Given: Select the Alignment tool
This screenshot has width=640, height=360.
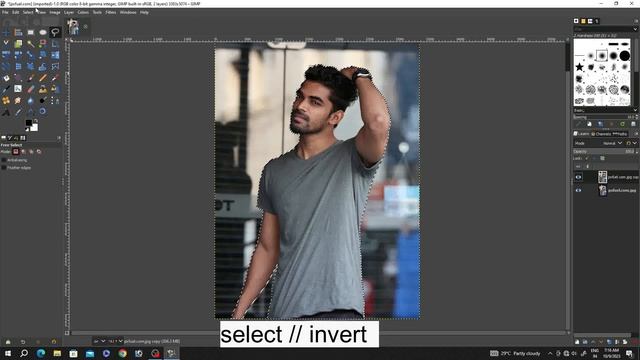Looking at the screenshot, I should click(x=18, y=32).
